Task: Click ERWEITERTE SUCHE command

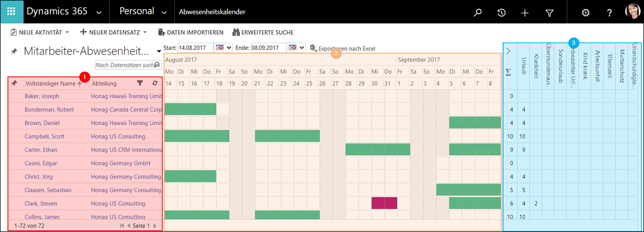Action: 264,32
